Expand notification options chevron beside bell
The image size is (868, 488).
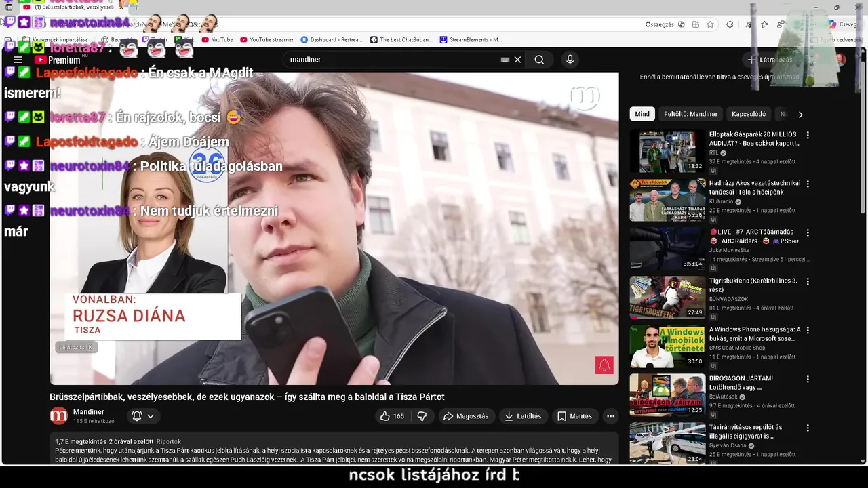pos(151,416)
